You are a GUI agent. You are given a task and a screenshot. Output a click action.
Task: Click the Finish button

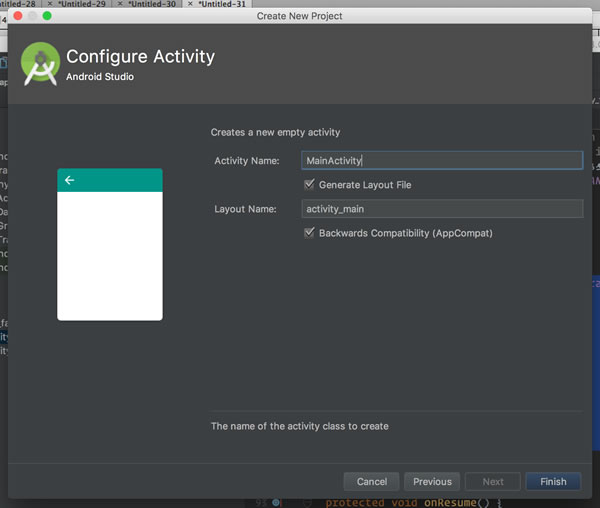tap(553, 482)
